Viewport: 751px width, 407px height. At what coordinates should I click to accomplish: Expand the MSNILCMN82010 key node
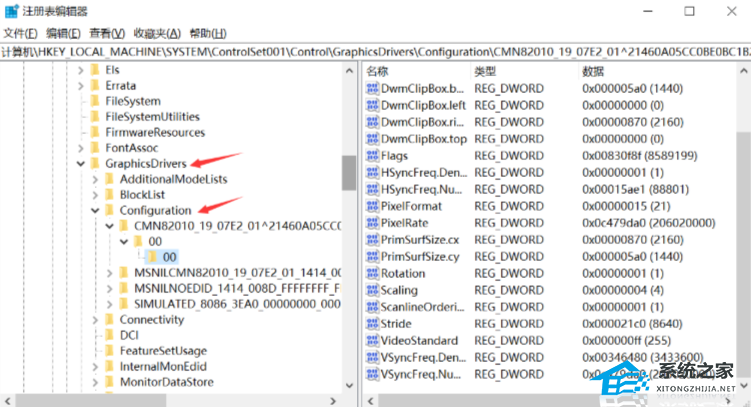[x=109, y=273]
